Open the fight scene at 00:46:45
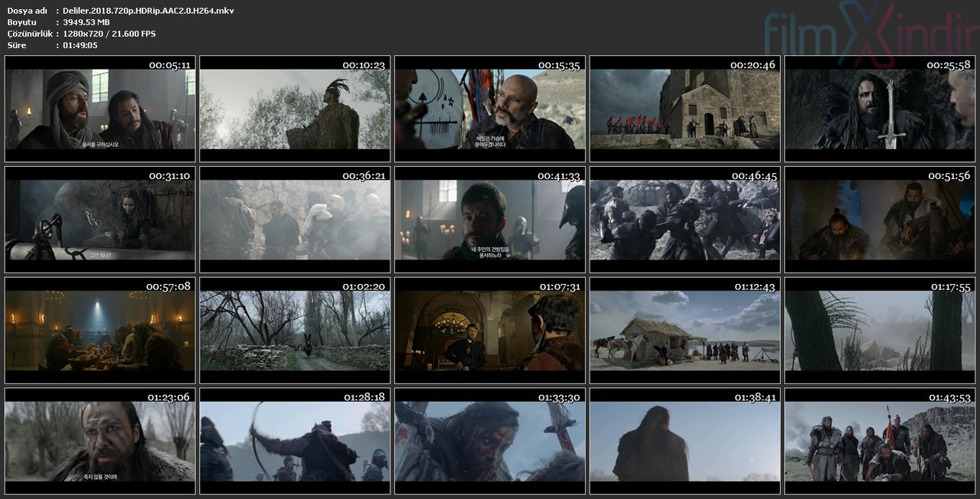 click(685, 220)
